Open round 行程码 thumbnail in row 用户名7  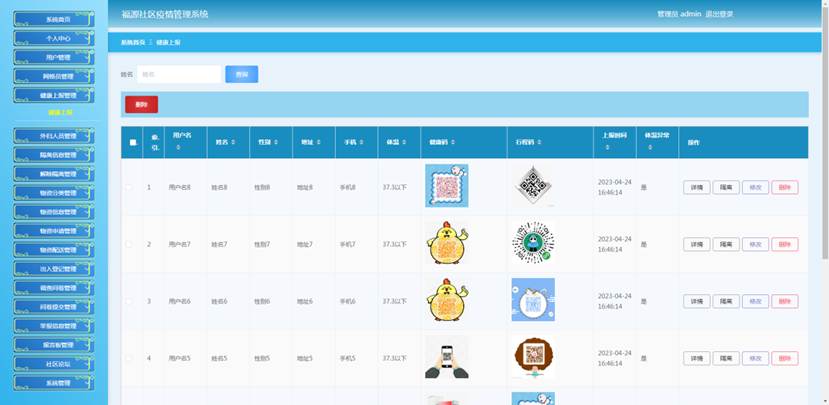click(x=533, y=243)
